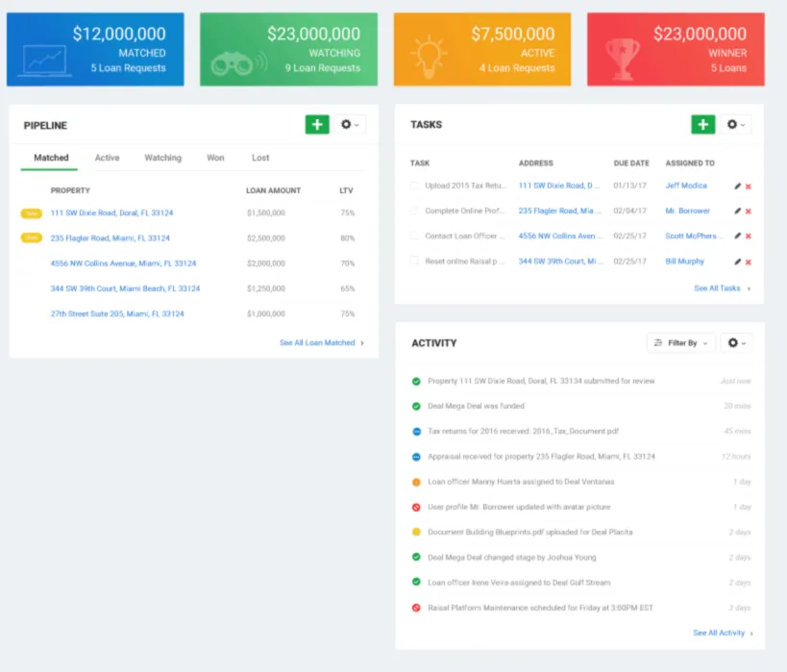Viewport: 787px width, 672px height.
Task: Click the yellow badge beside 235 Flagler Road
Action: pyautogui.click(x=31, y=237)
